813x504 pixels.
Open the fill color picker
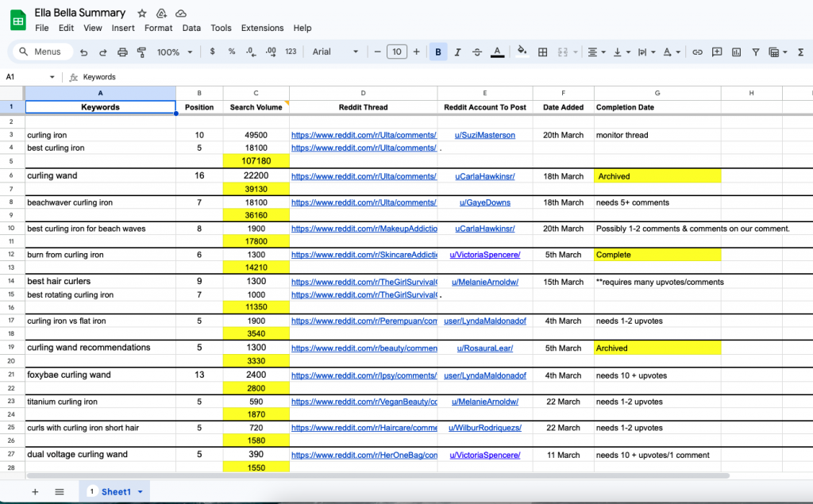pyautogui.click(x=522, y=52)
